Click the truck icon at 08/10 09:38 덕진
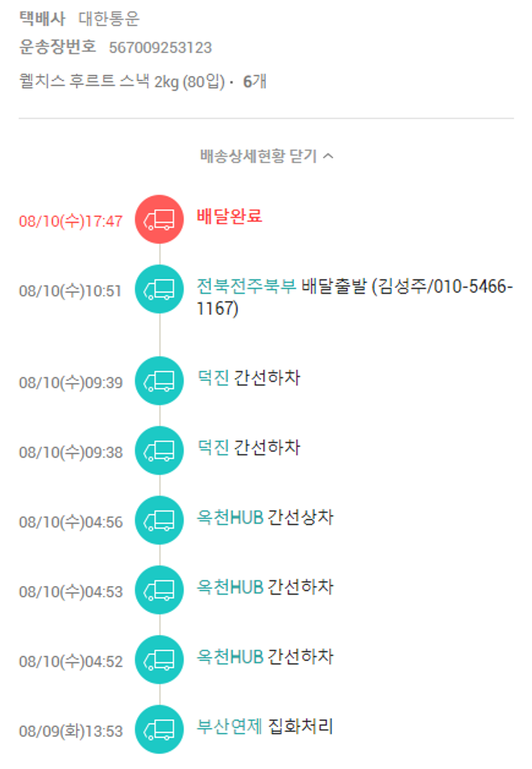The height and width of the screenshot is (769, 532). coord(160,450)
